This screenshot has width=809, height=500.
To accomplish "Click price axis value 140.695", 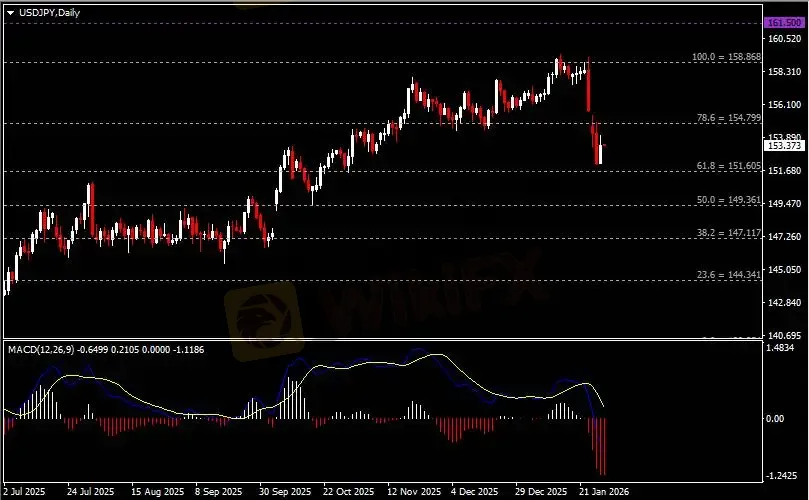I will [x=784, y=335].
